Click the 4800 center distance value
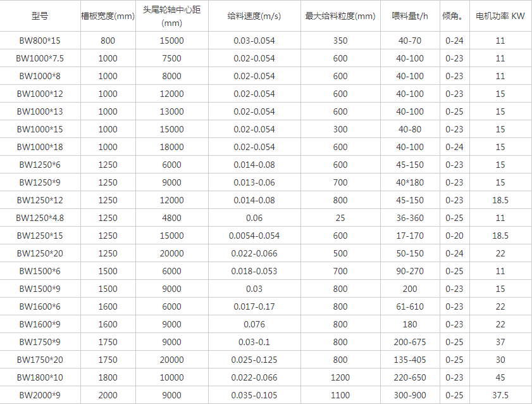This screenshot has height=404, width=532. click(x=171, y=218)
